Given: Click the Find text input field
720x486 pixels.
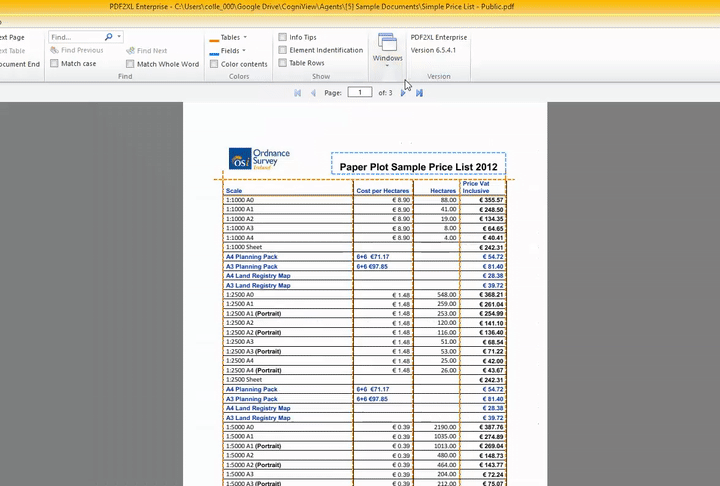Looking at the screenshot, I should (x=75, y=37).
